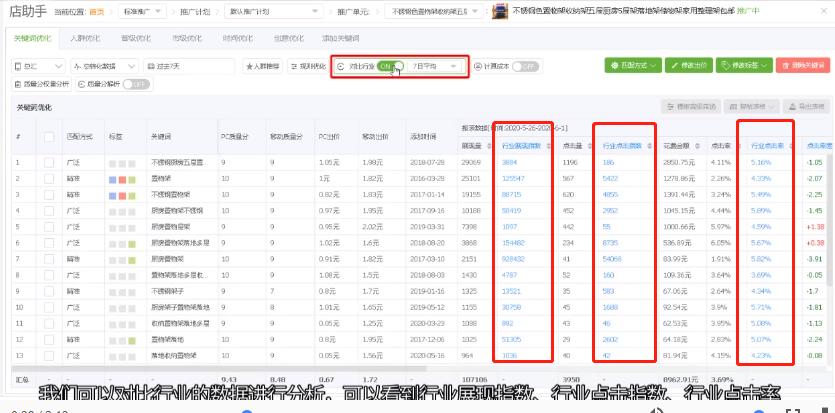Check the checkbox for row 9

pos(49,291)
